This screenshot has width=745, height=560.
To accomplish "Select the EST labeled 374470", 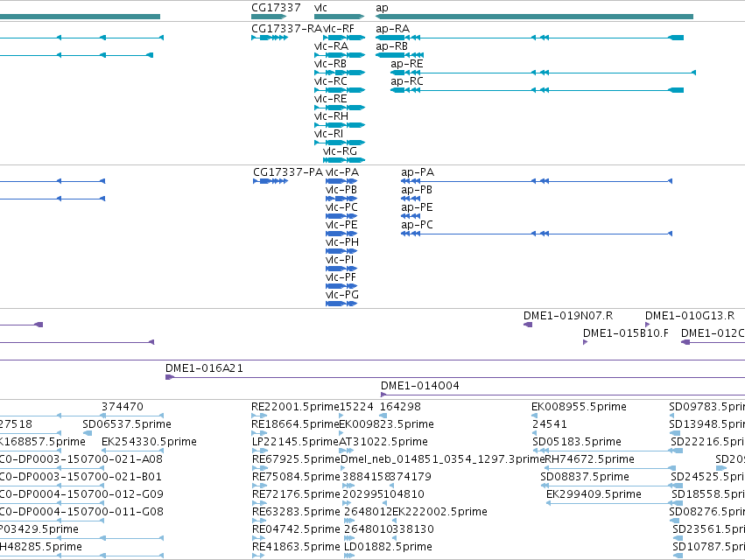I will click(x=122, y=407).
